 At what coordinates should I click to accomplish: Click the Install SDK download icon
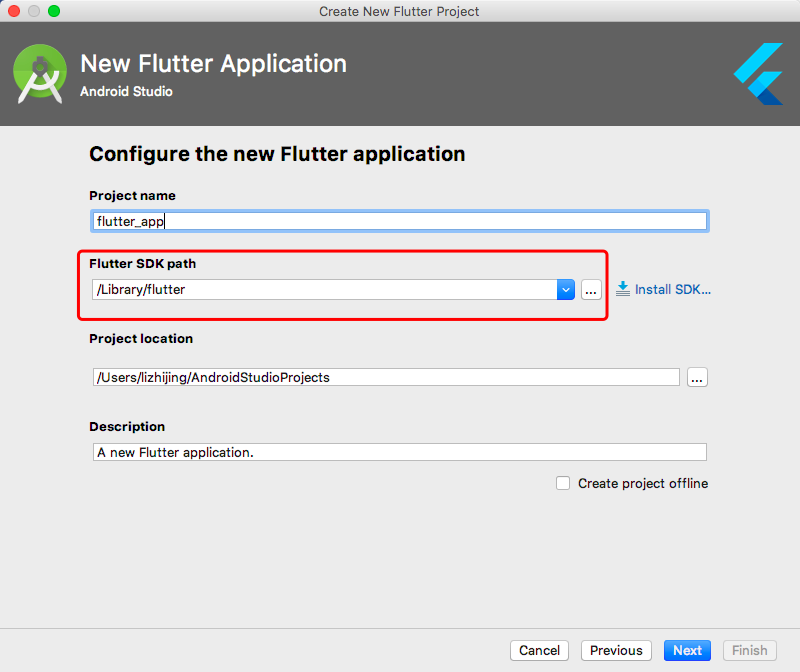pyautogui.click(x=622, y=289)
